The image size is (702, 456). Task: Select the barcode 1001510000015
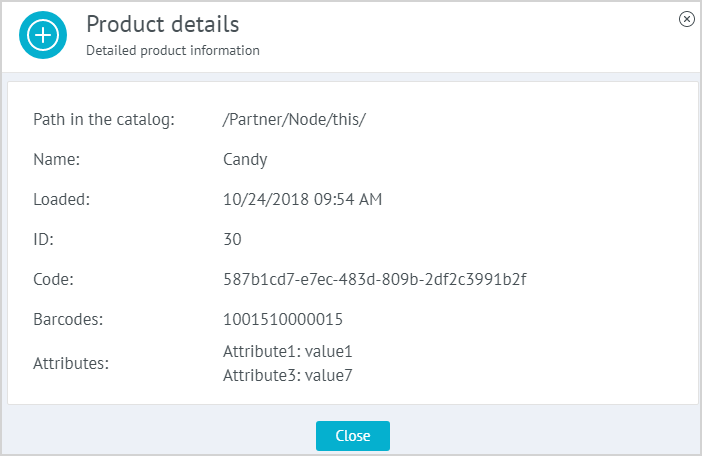pyautogui.click(x=283, y=319)
